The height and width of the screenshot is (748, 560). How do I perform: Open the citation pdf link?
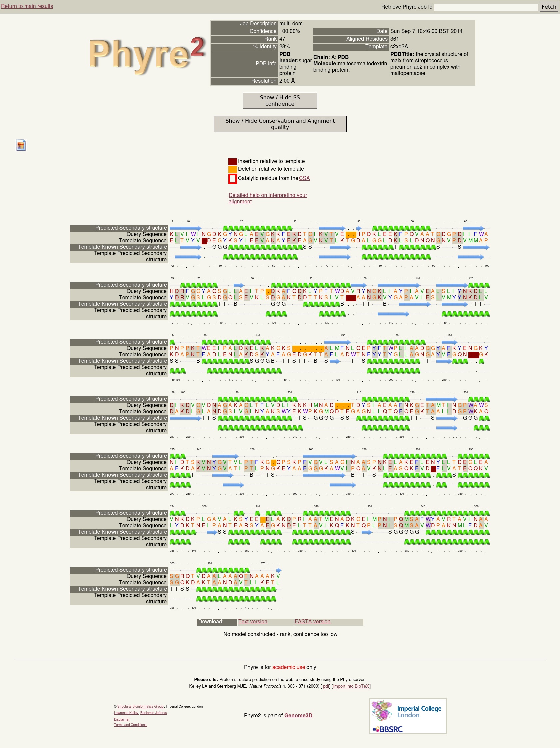tap(326, 686)
